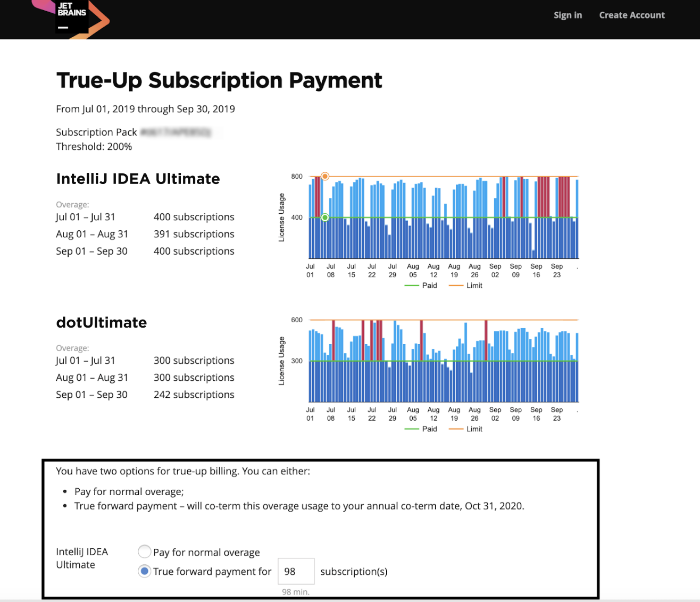This screenshot has height=602, width=700.
Task: Click the 800 axis label on IntelliJ chart
Action: click(x=297, y=177)
